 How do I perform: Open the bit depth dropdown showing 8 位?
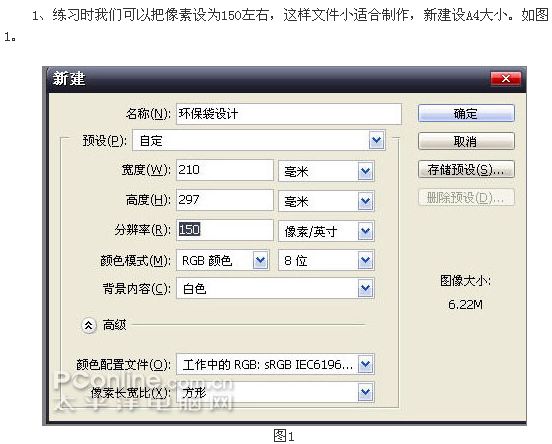click(x=326, y=261)
